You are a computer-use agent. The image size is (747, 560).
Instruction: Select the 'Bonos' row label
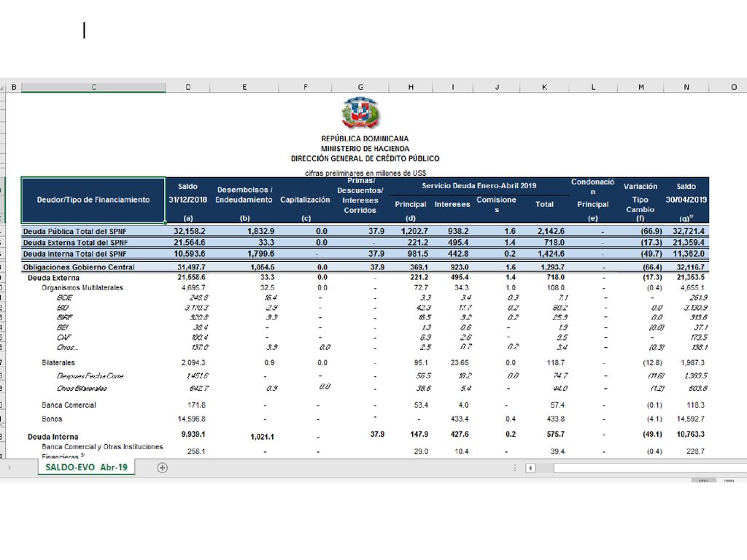tap(52, 419)
